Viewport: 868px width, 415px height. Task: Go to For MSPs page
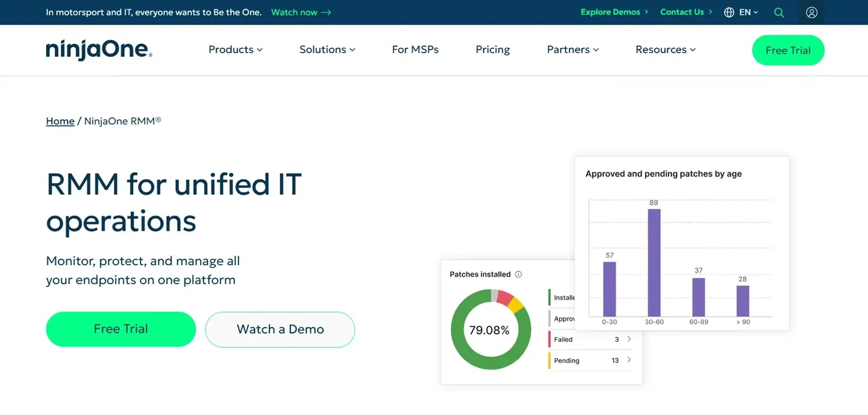(415, 50)
